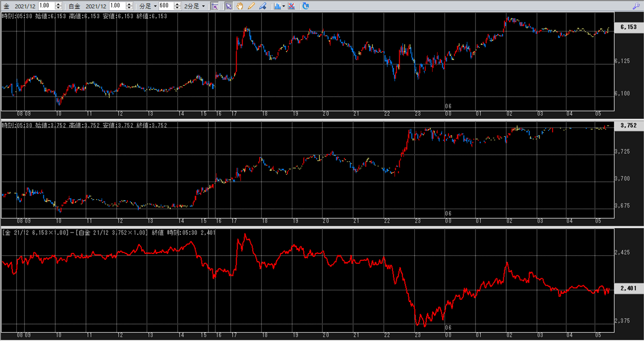Image resolution: width=644 pixels, height=341 pixels.
Task: Choose the line eraser tool
Action: (x=263, y=6)
